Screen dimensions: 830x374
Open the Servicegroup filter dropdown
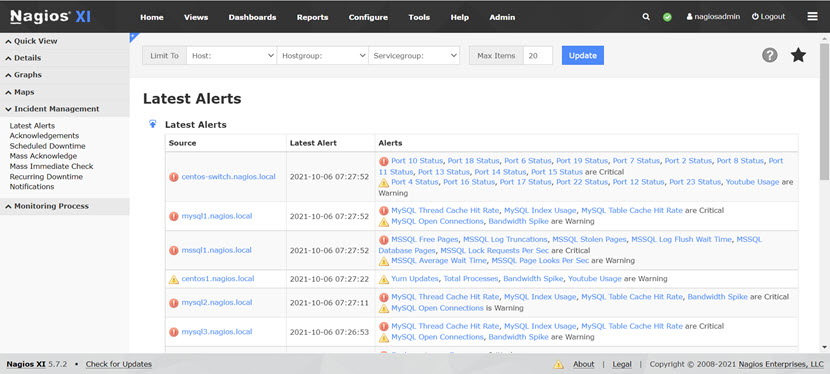414,56
